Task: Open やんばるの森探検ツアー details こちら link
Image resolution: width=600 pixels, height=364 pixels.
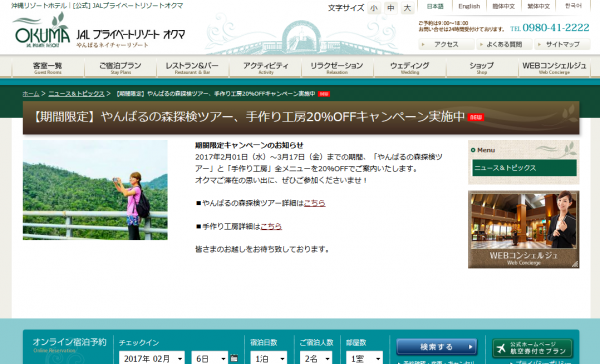Action: 314,203
